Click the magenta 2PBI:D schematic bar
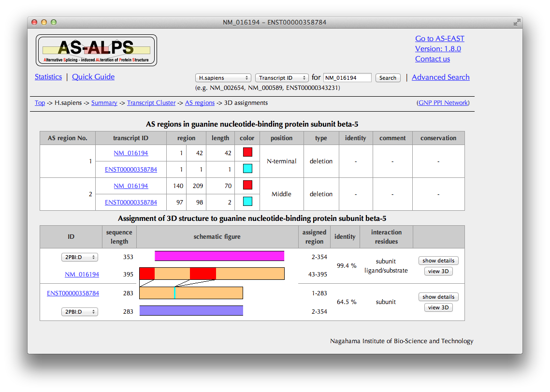 (x=219, y=256)
